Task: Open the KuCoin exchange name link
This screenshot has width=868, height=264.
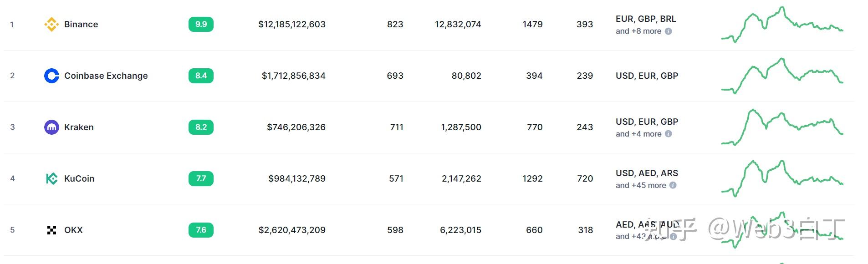Action: tap(79, 178)
